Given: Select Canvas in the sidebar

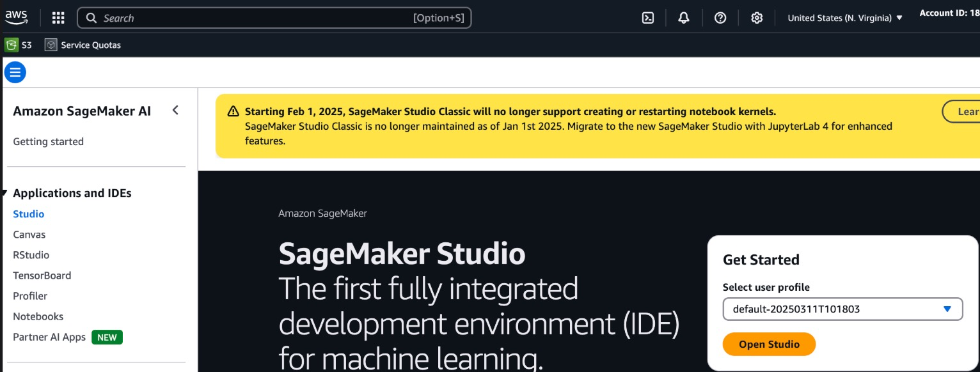Looking at the screenshot, I should (x=29, y=235).
